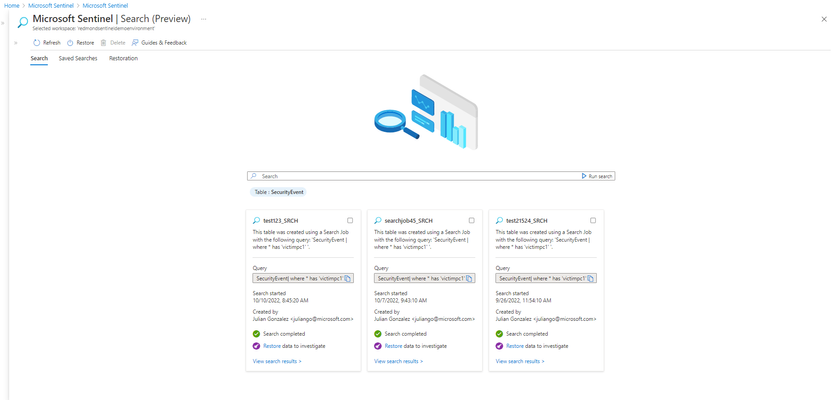Tick the searchjob45_SRCH card checkbox
834x400 pixels.
[472, 220]
